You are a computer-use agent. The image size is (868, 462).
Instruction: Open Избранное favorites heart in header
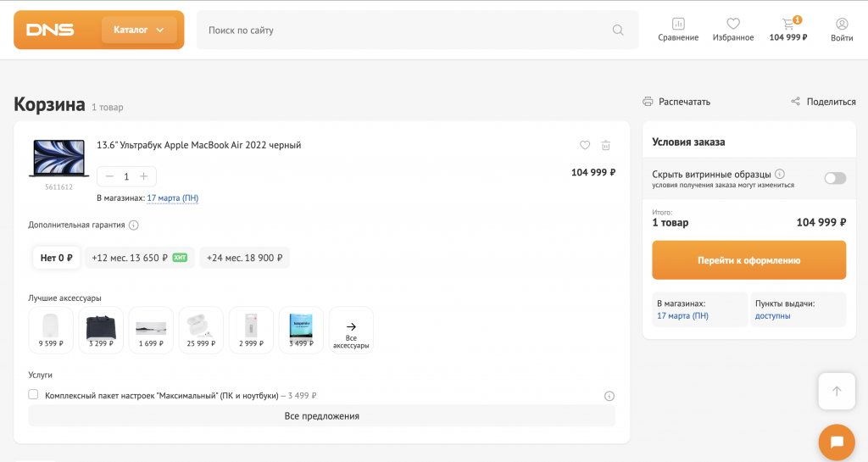tap(733, 24)
